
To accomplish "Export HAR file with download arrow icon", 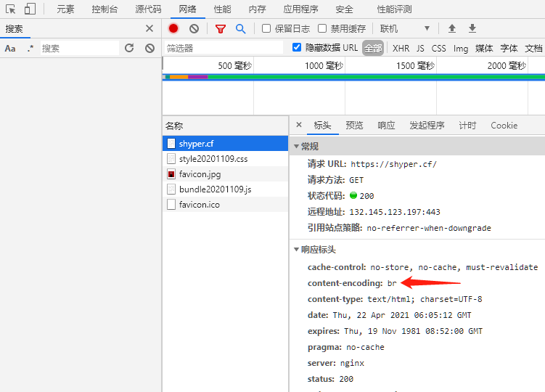I will point(472,28).
